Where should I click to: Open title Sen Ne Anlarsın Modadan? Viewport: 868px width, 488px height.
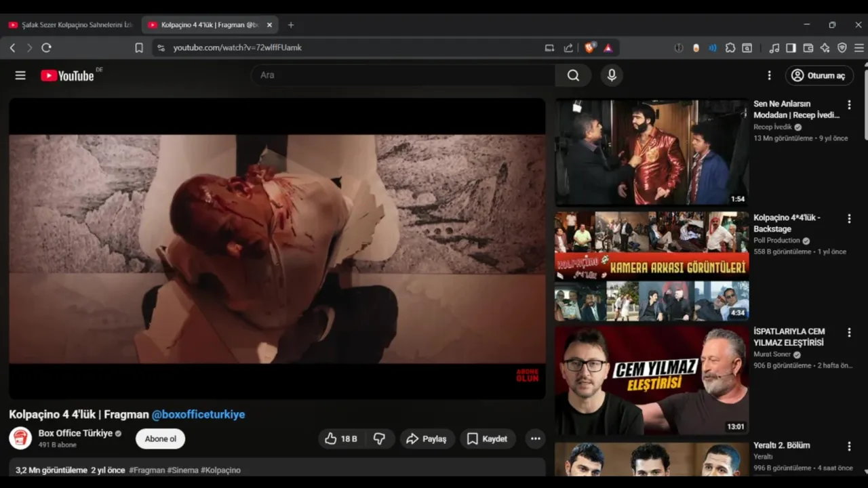(797, 109)
